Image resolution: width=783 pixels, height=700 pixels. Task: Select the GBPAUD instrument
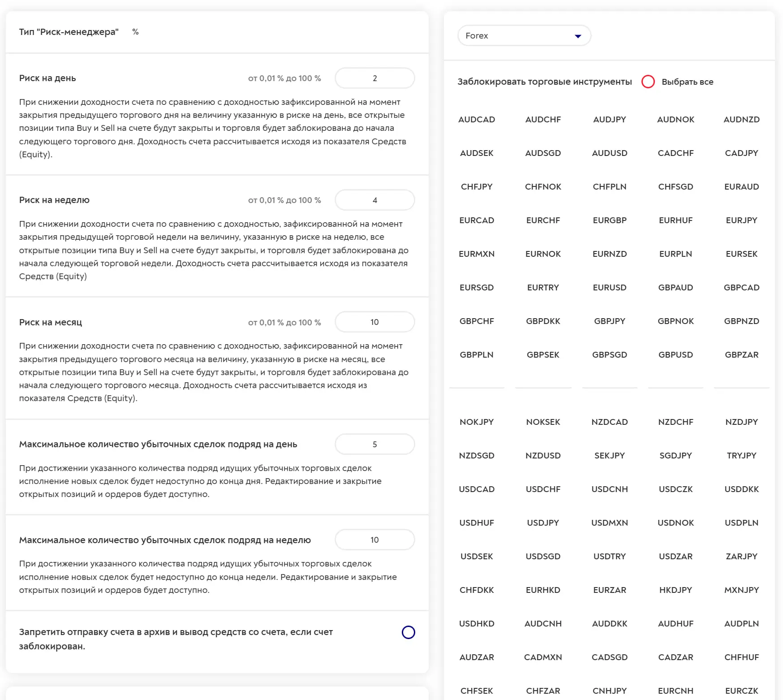675,287
